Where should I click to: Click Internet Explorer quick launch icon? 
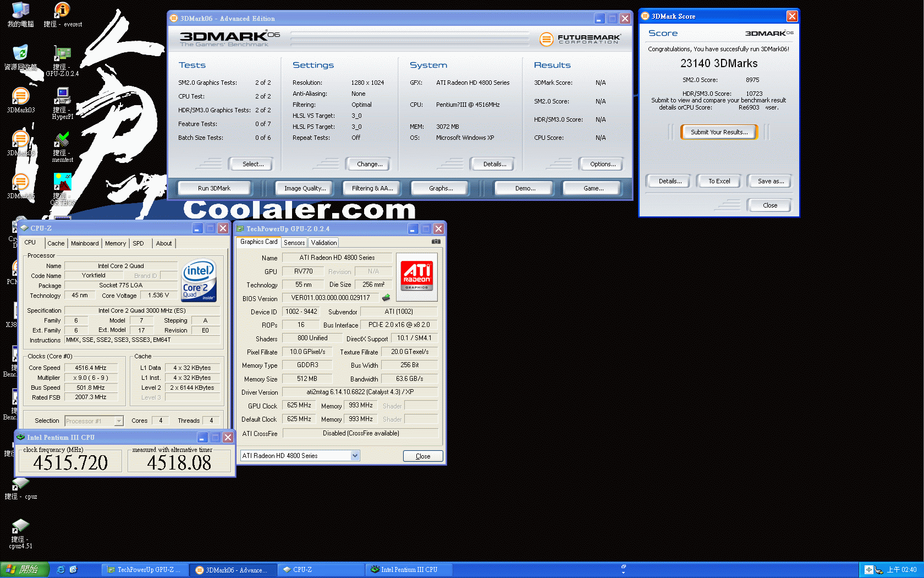pos(61,570)
